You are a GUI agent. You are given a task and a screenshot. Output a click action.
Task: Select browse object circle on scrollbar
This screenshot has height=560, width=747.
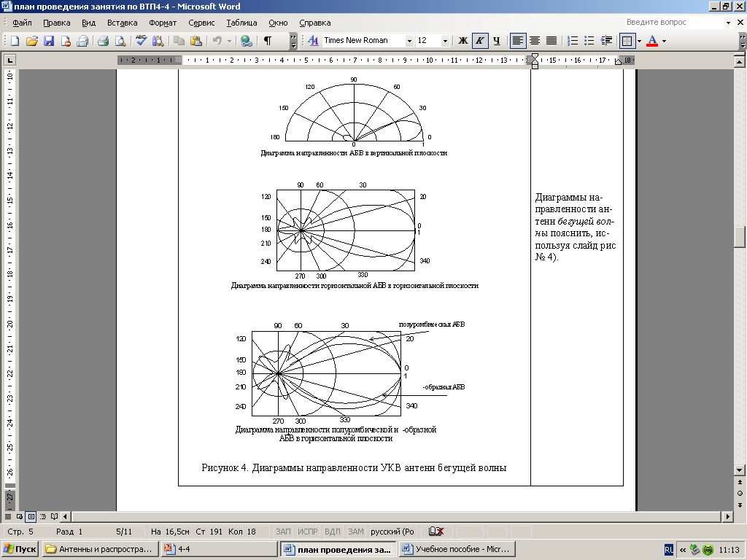tap(740, 494)
